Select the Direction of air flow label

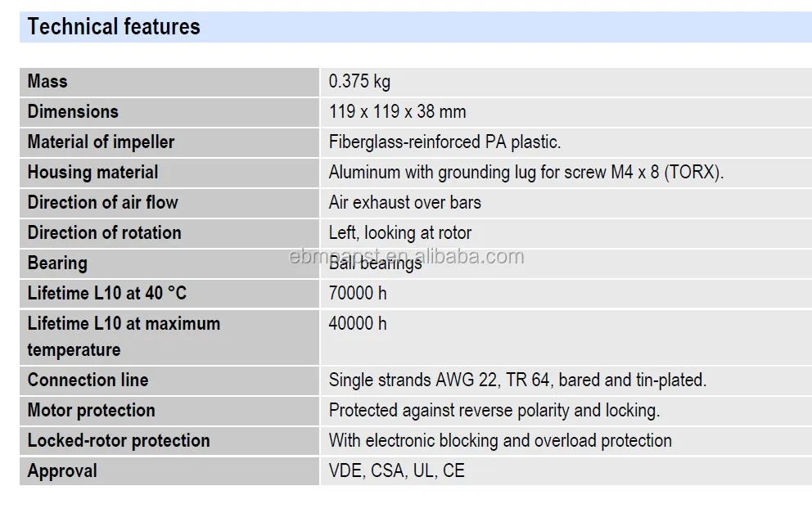[102, 203]
